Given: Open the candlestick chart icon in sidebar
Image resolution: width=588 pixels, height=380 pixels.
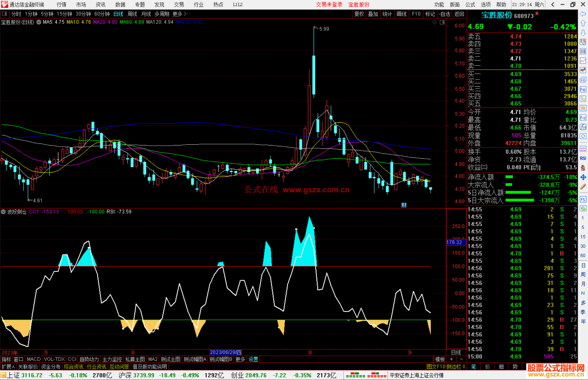Looking at the screenshot, I should (583, 70).
